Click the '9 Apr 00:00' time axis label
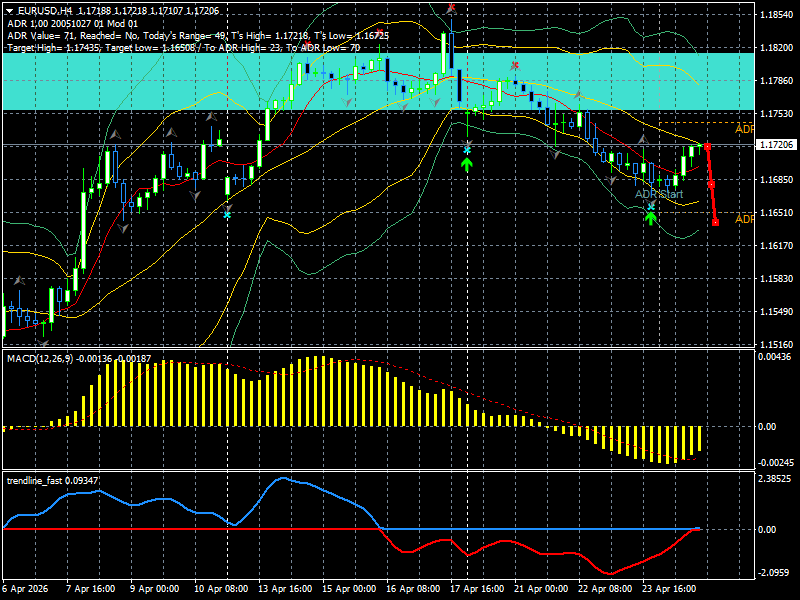This screenshot has height=600, width=800. [155, 589]
